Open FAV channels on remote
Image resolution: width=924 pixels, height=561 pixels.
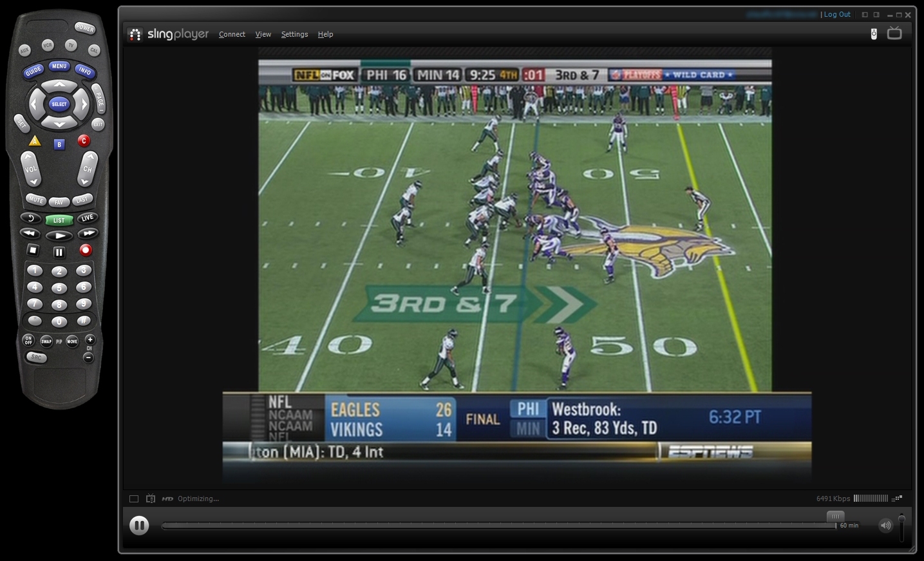pyautogui.click(x=59, y=202)
